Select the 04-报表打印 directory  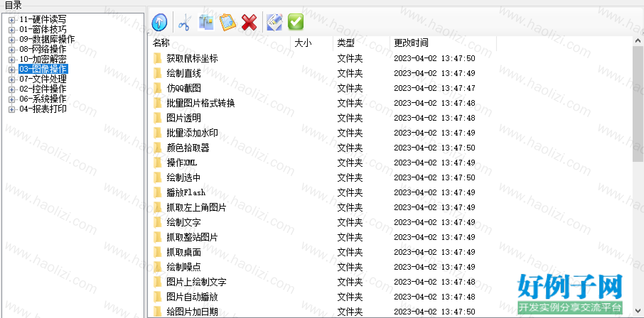tap(43, 109)
